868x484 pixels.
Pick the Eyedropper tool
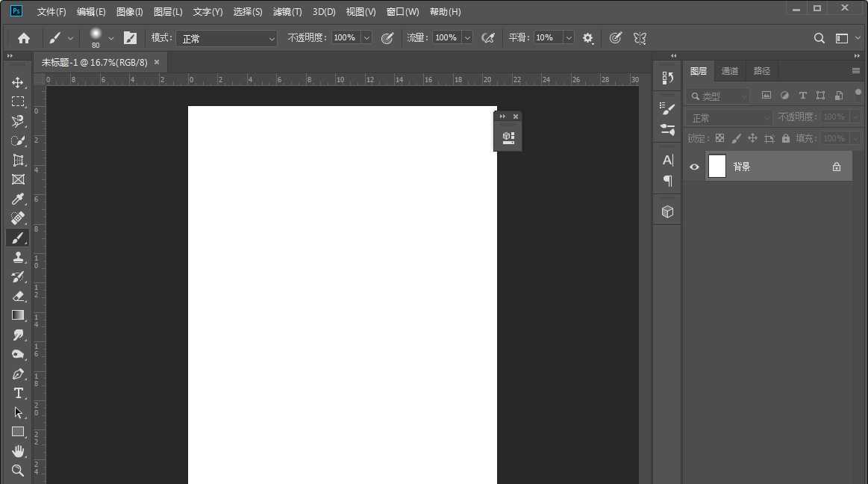(18, 199)
